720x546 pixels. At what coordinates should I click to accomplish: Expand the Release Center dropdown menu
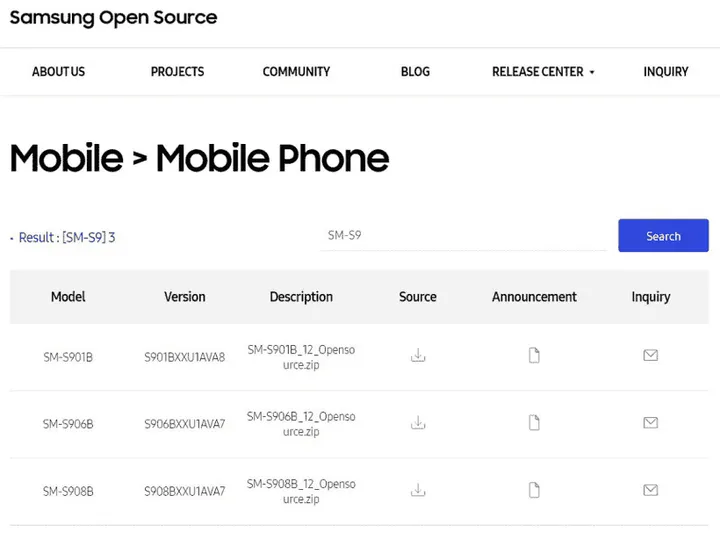point(543,72)
